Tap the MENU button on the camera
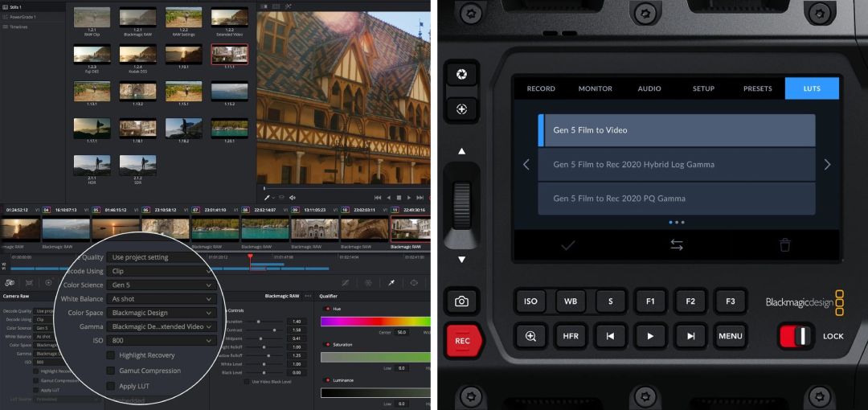 click(730, 336)
